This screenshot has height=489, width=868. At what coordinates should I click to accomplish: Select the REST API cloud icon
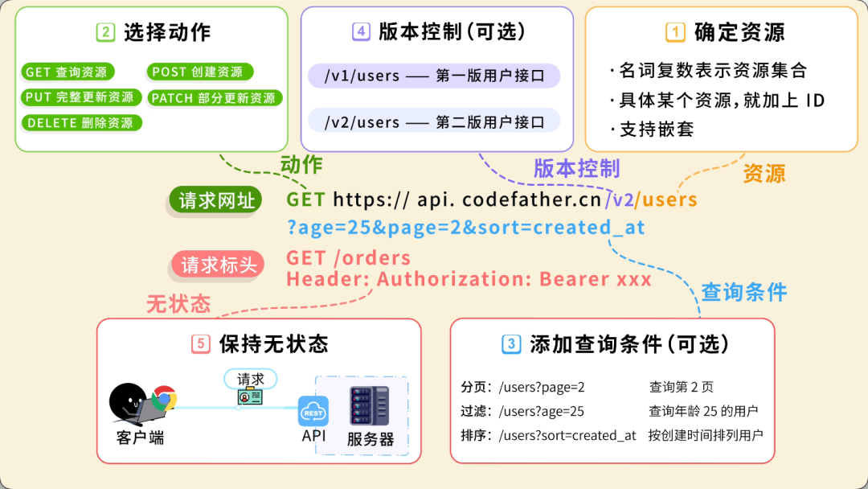coord(312,411)
